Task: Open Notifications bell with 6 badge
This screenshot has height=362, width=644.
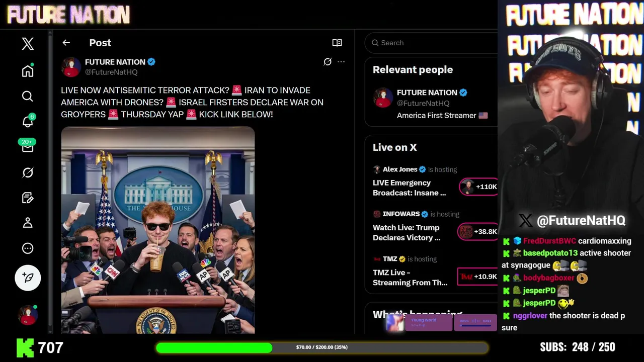Action: (28, 121)
